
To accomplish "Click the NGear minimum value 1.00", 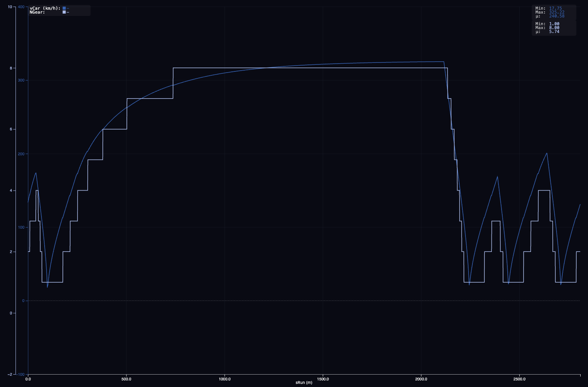I will [554, 24].
